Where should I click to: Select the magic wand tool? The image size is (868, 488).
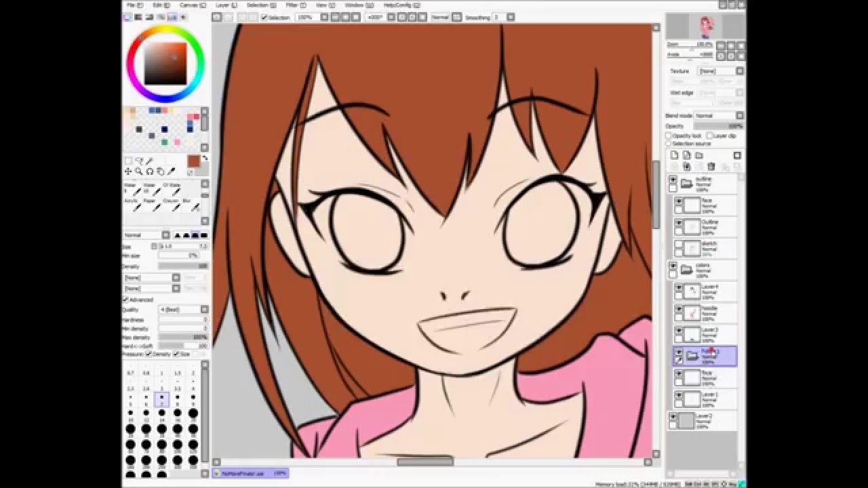[149, 161]
